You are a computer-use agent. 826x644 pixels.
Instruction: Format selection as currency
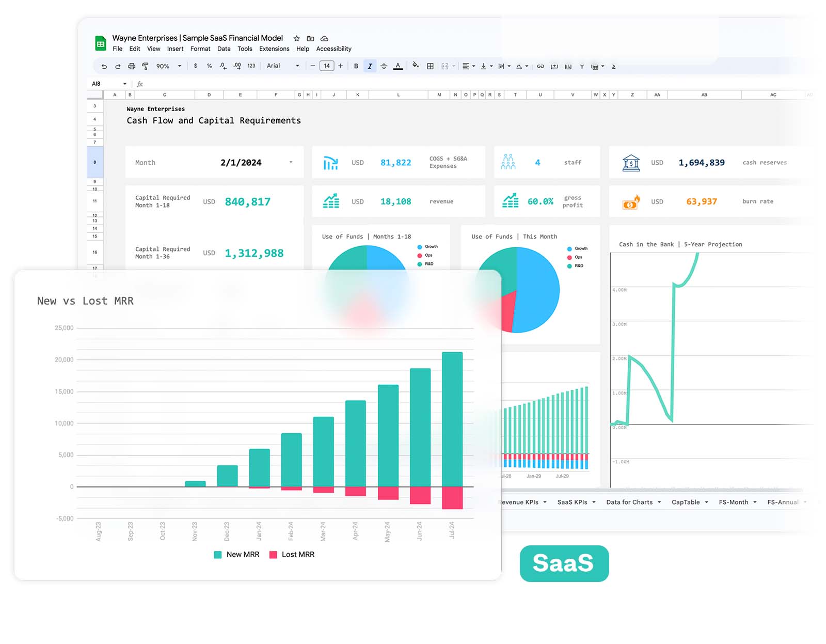click(x=195, y=66)
